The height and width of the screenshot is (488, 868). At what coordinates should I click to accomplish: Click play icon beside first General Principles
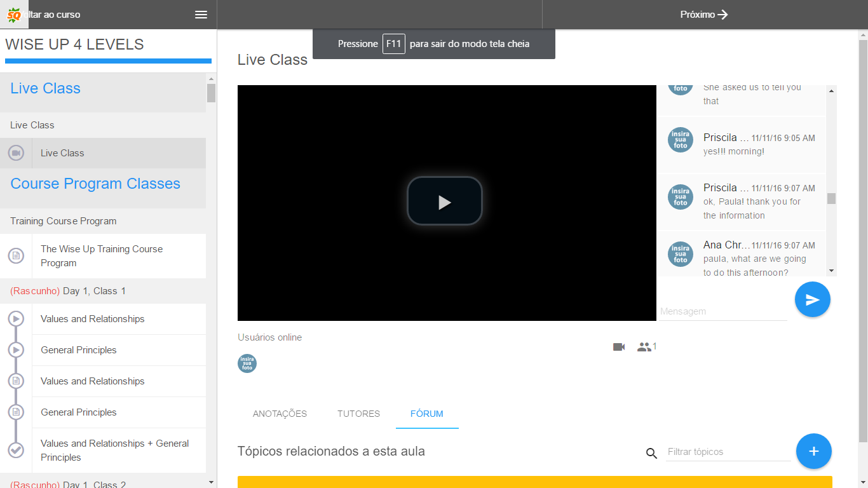[x=16, y=350]
